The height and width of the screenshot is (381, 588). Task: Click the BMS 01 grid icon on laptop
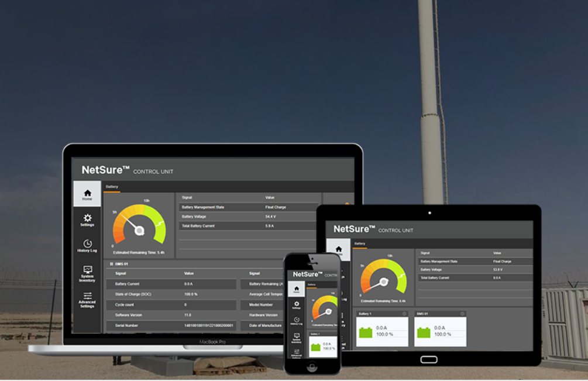111,264
